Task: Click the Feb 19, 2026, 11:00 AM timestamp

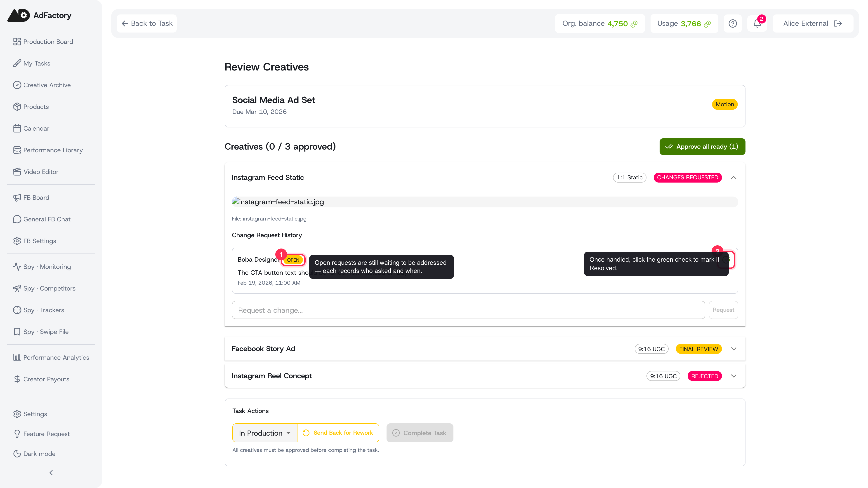Action: coord(269,283)
